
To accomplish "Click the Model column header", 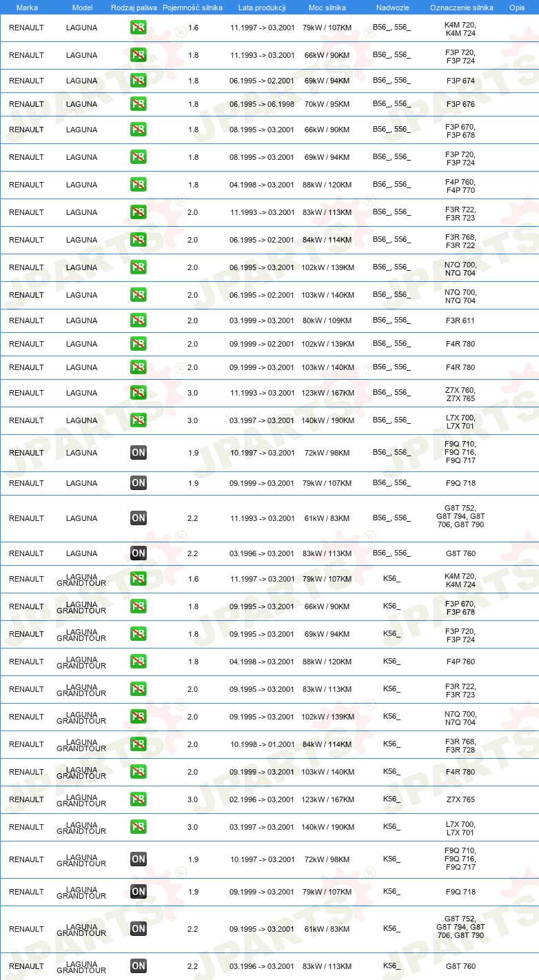I will click(82, 8).
